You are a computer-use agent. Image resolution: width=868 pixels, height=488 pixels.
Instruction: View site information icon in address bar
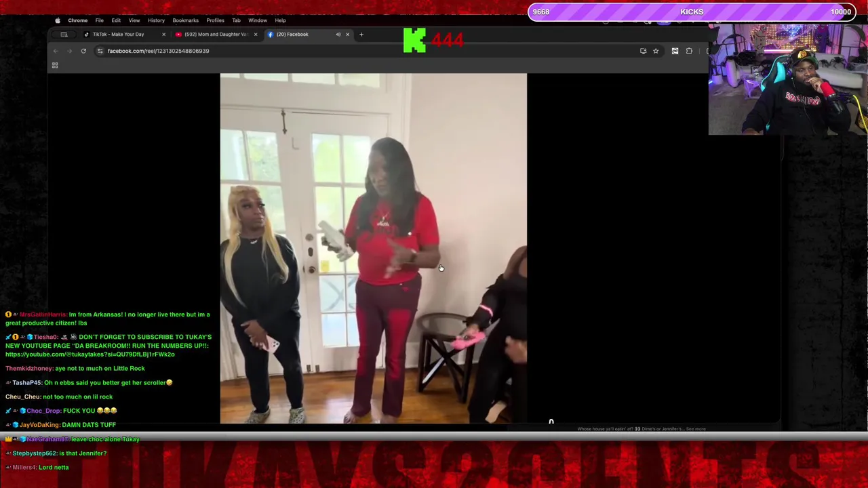point(100,51)
